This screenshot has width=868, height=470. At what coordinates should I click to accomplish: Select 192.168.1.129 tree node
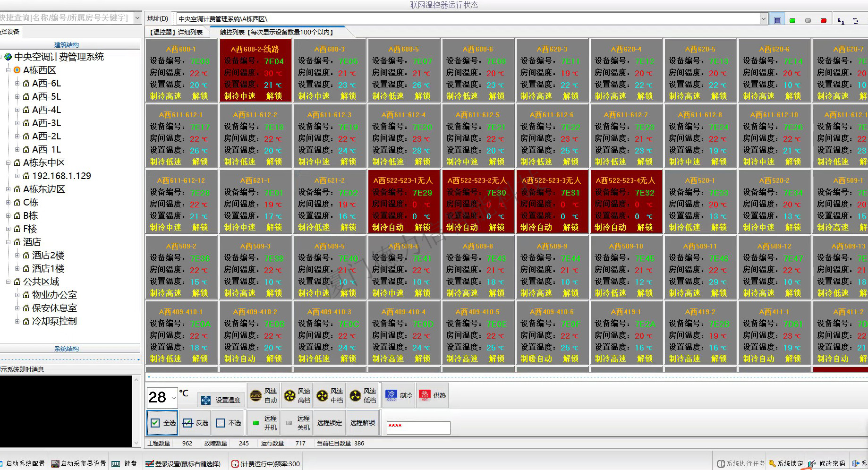click(x=61, y=176)
